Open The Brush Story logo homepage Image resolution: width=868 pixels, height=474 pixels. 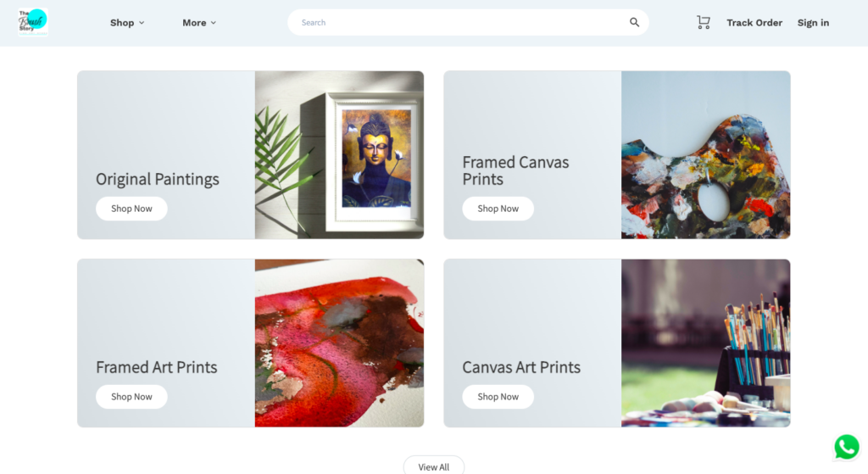pos(33,23)
